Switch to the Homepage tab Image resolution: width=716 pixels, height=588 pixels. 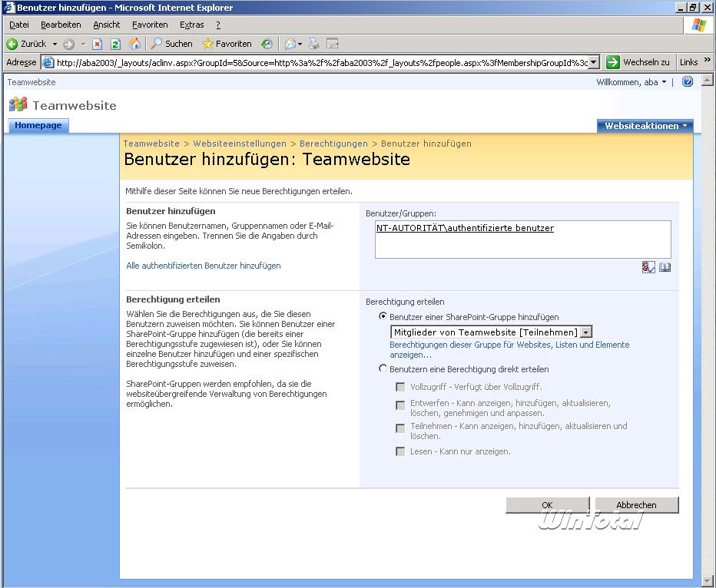pos(38,126)
